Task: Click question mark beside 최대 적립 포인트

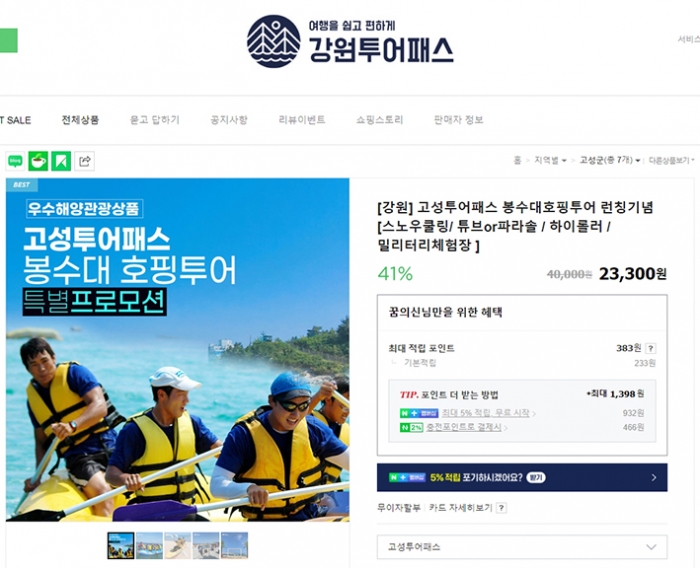Action: tap(651, 348)
